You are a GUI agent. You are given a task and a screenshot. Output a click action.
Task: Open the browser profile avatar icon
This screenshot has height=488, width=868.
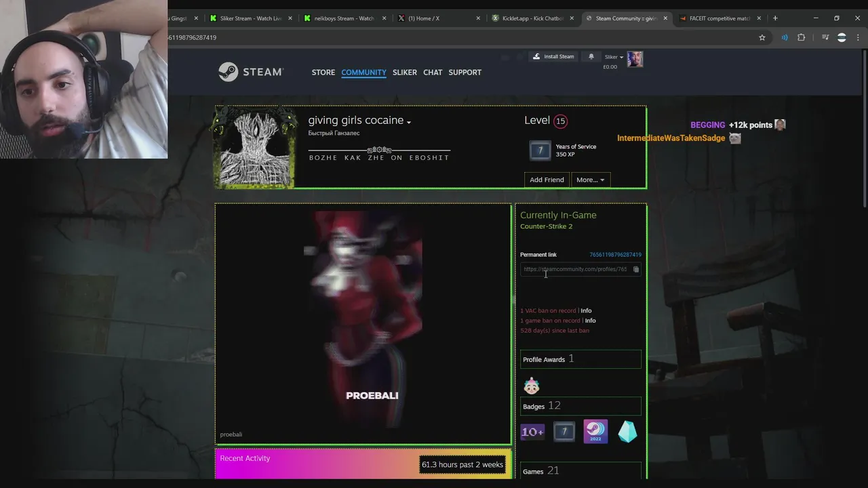(842, 37)
